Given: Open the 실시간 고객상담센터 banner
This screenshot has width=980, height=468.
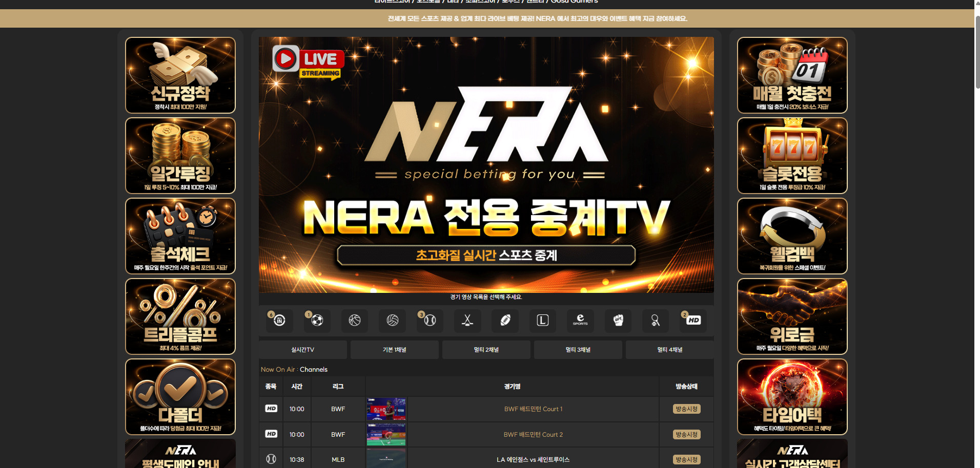Looking at the screenshot, I should click(792, 454).
